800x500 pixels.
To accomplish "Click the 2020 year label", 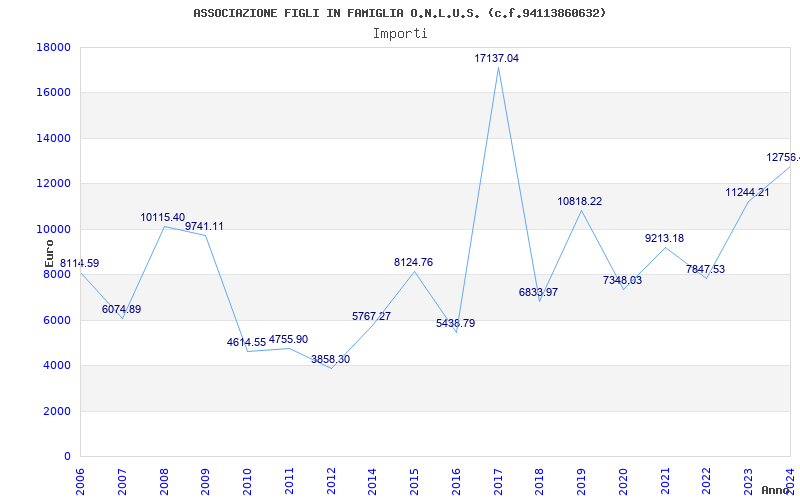I will click(x=623, y=481).
